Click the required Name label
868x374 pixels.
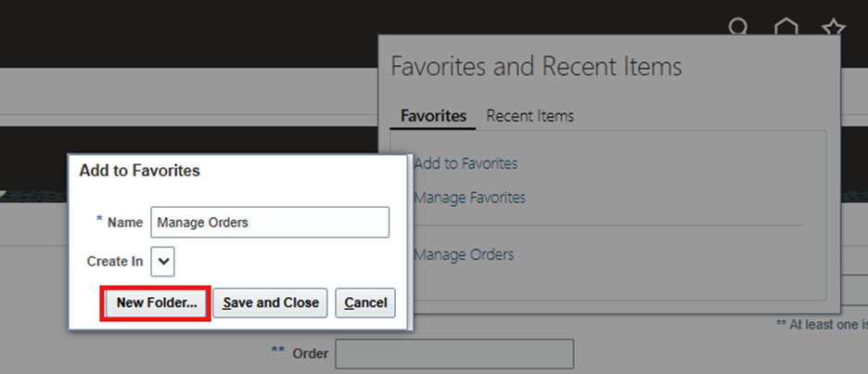(x=120, y=222)
